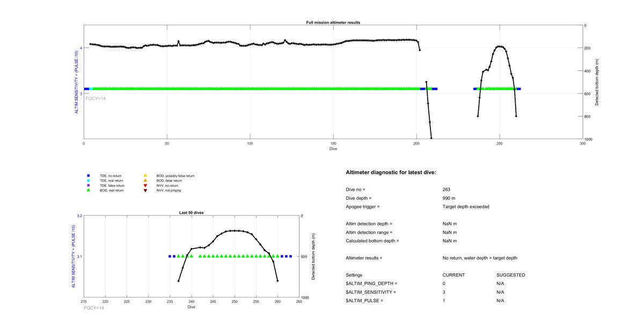Click the NaN m value for Calculated bottom depth

click(450, 241)
